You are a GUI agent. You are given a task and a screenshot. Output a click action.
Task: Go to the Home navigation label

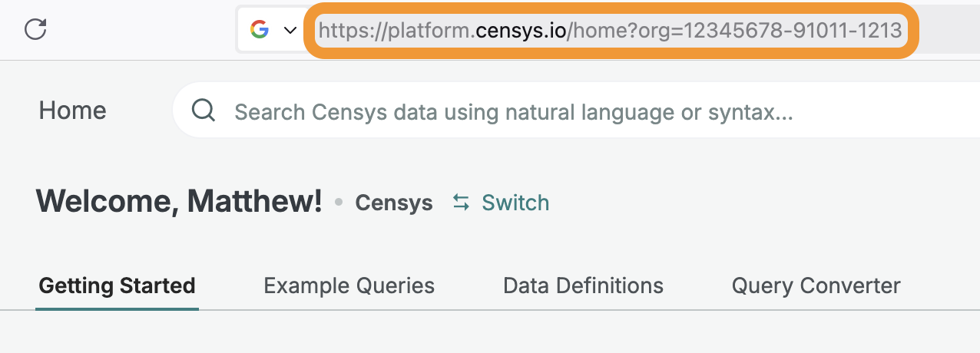[x=72, y=111]
